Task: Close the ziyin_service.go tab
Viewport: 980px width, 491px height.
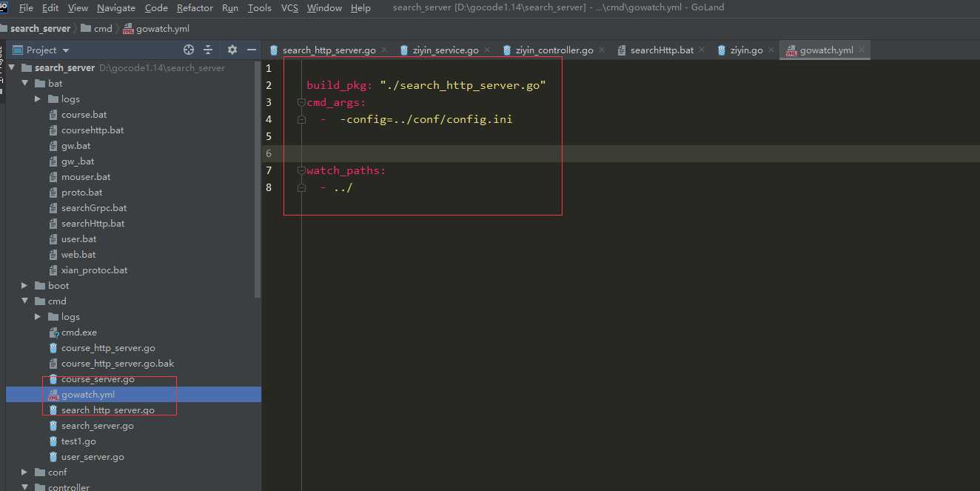Action: [x=488, y=50]
